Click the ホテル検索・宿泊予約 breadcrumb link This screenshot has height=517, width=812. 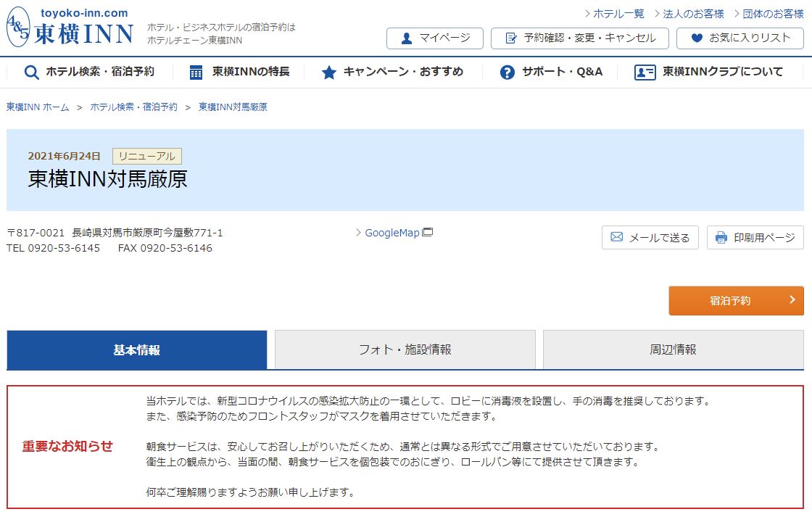click(x=133, y=107)
